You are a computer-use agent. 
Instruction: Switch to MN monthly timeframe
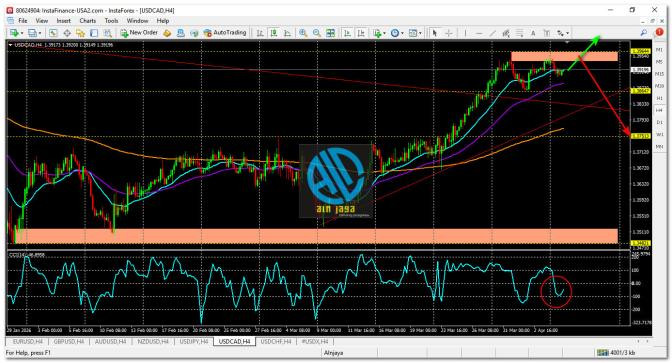point(659,147)
